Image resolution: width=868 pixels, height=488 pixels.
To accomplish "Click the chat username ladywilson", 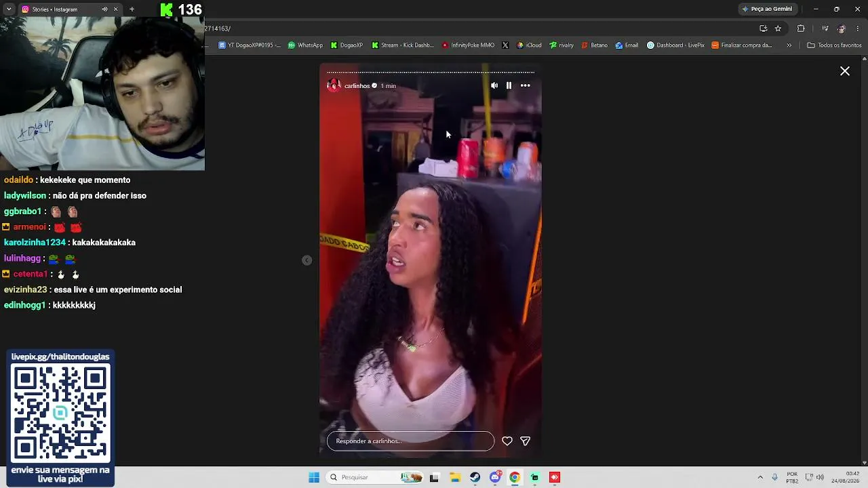I will click(x=25, y=196).
